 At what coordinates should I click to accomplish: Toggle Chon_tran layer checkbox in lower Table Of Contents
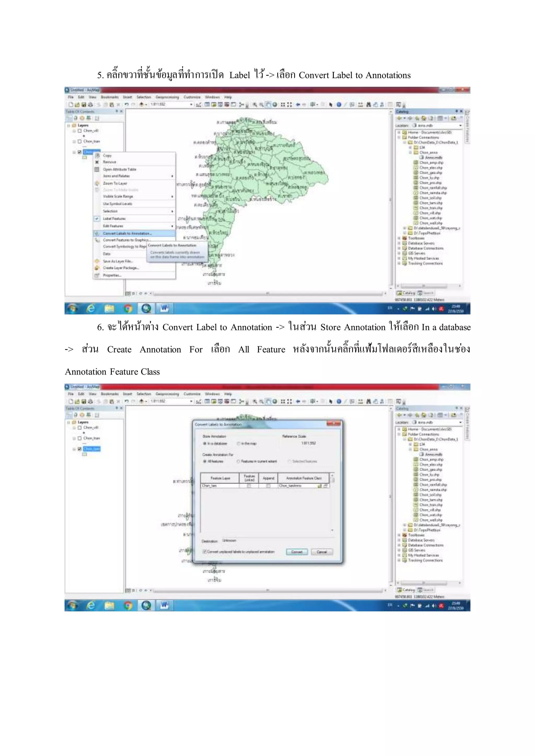[x=79, y=439]
